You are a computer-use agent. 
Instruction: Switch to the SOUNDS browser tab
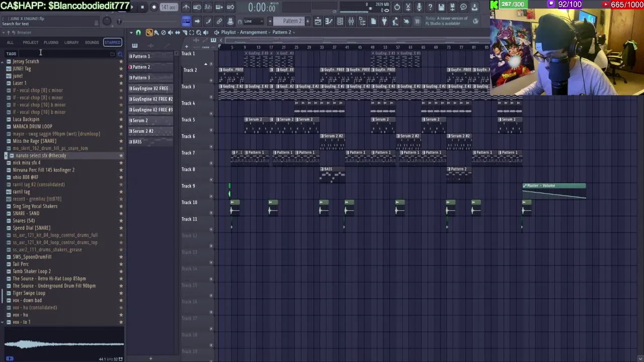coord(92,43)
